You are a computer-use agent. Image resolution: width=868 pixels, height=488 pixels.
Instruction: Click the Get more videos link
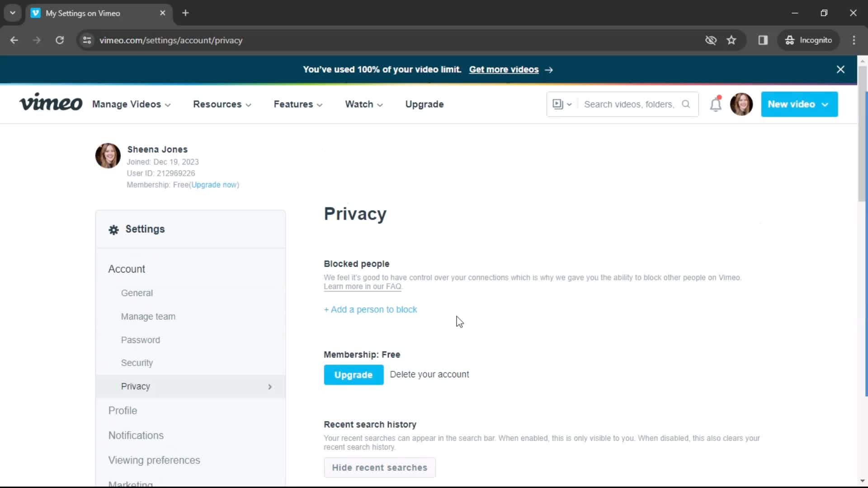(504, 70)
